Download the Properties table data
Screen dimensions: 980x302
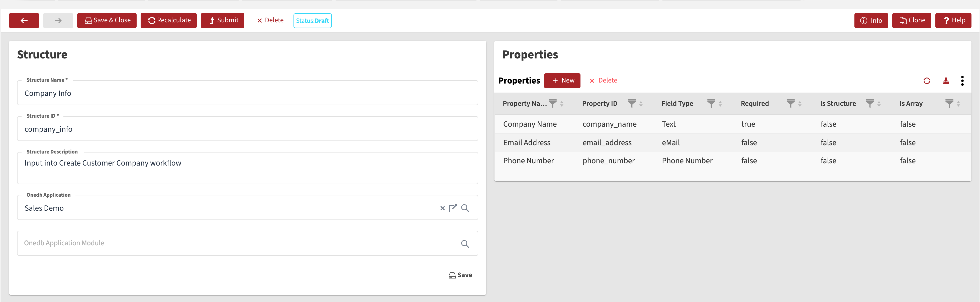pyautogui.click(x=945, y=81)
